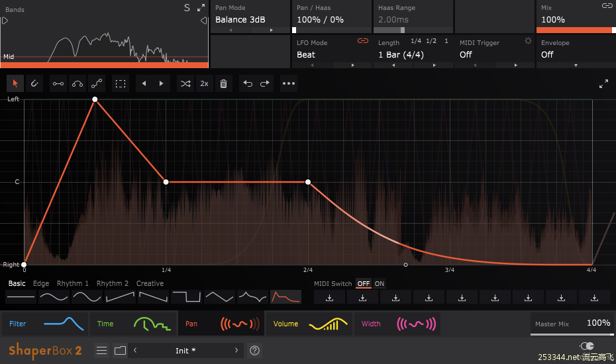The height and width of the screenshot is (364, 616).
Task: Choose the S-curve segment tool
Action: (x=97, y=83)
